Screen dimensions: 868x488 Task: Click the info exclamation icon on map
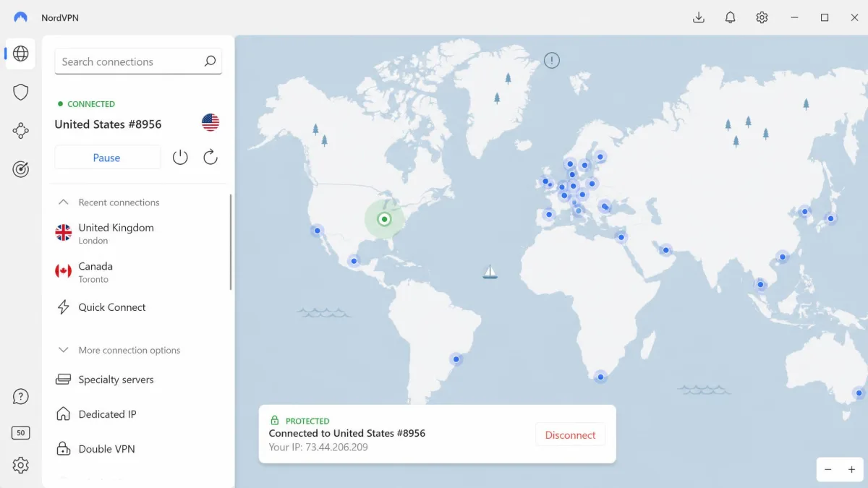552,61
